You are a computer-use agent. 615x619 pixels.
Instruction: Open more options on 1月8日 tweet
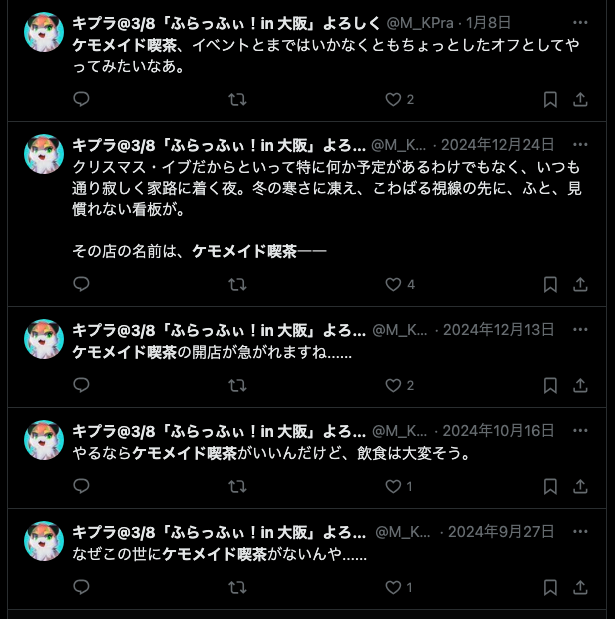(x=580, y=23)
